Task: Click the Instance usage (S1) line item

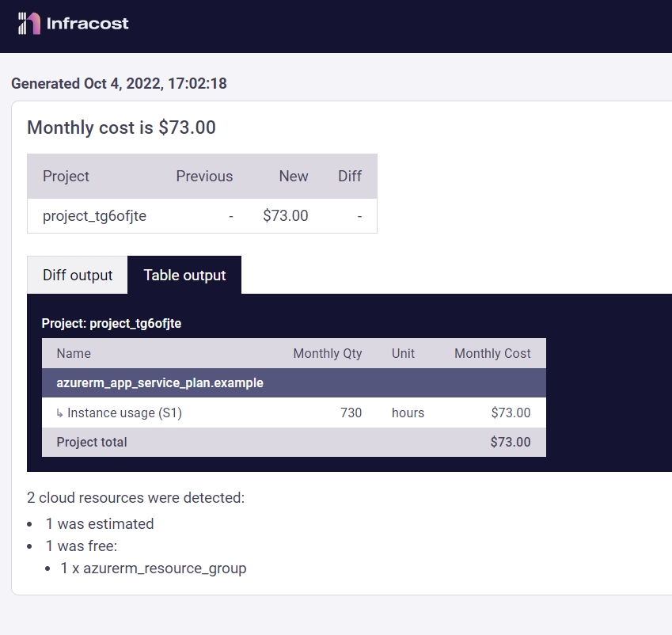Action: (x=124, y=413)
